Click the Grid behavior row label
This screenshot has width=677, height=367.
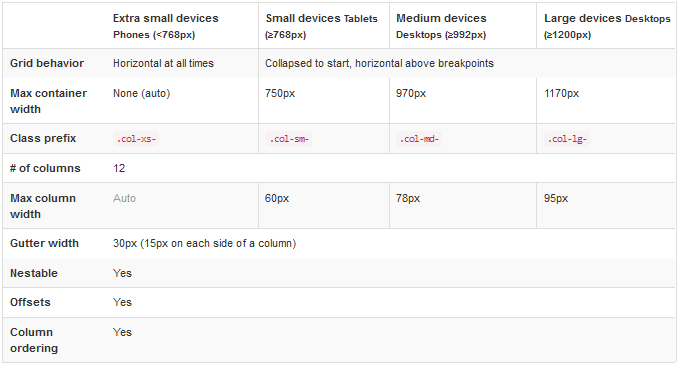tap(47, 63)
